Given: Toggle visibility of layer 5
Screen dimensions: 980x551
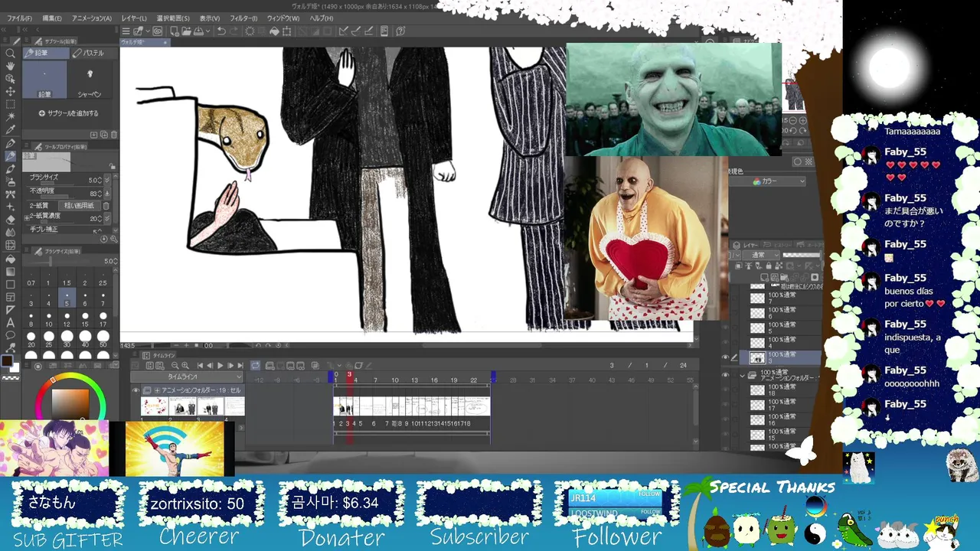Looking at the screenshot, I should [726, 327].
